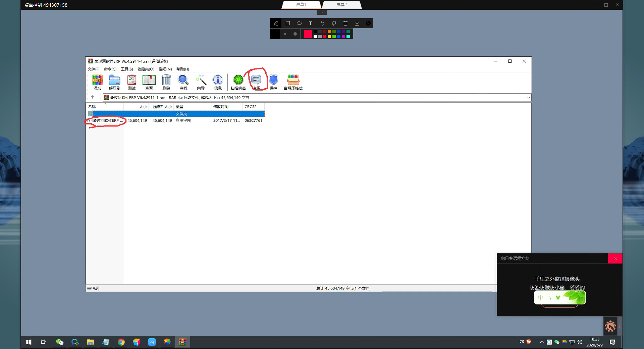Click the Scan Virus (扫描病毒) icon
The height and width of the screenshot is (349, 644).
click(238, 82)
